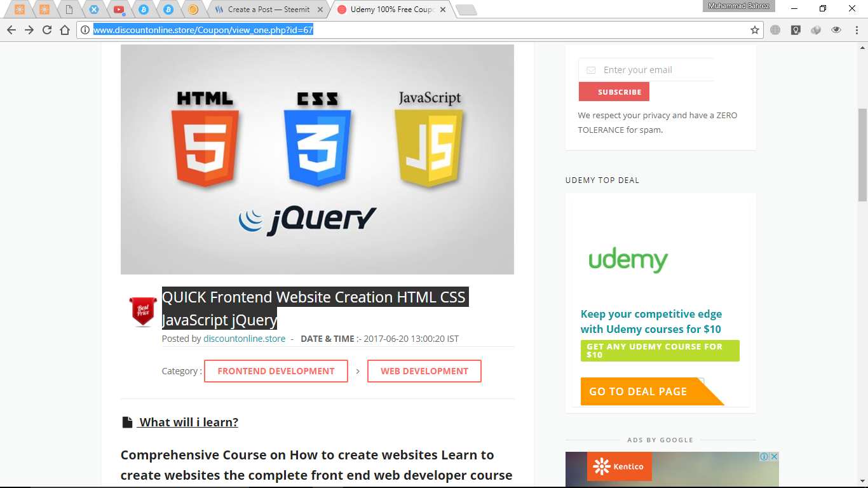
Task: Open the ad info icon on Kentico ad
Action: pyautogui.click(x=764, y=456)
